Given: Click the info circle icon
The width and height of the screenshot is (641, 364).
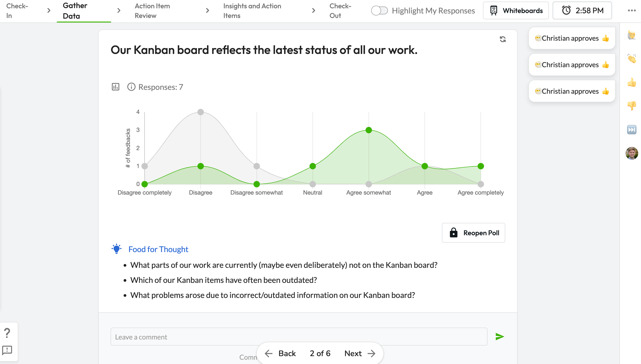Looking at the screenshot, I should (x=131, y=87).
